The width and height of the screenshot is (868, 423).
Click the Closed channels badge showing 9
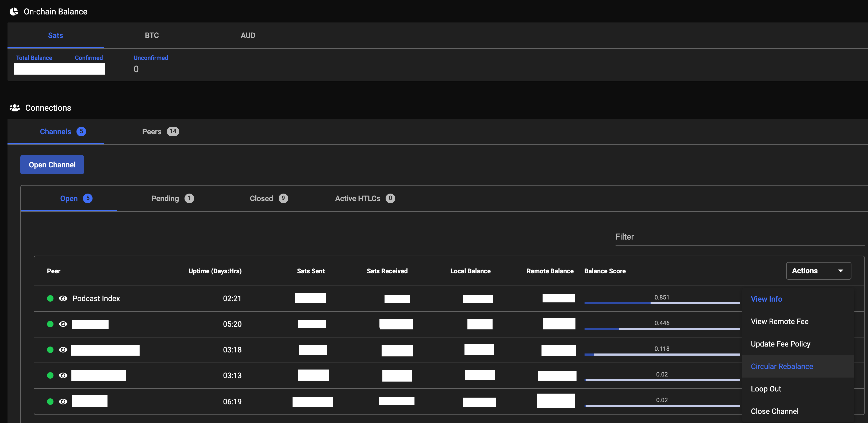pos(283,198)
